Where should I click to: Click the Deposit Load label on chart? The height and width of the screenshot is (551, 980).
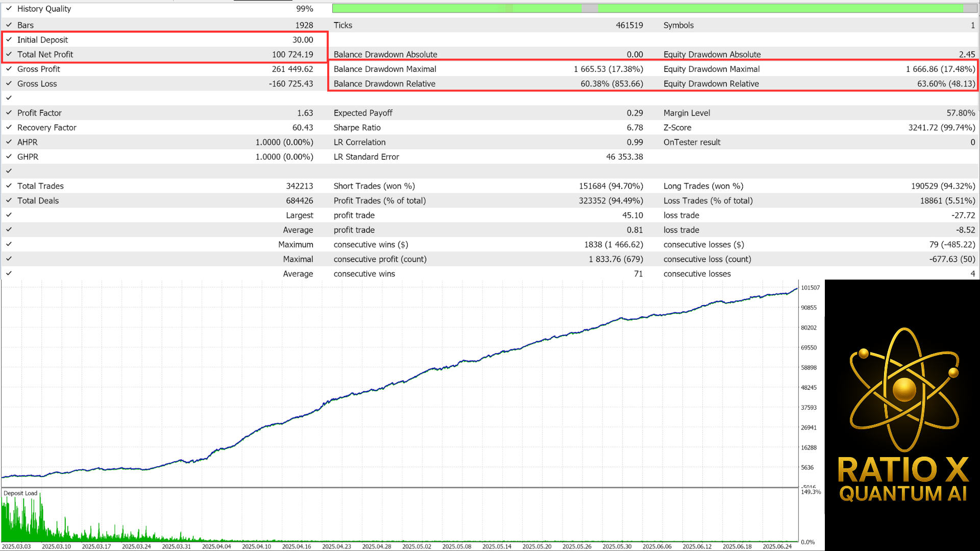tap(20, 493)
